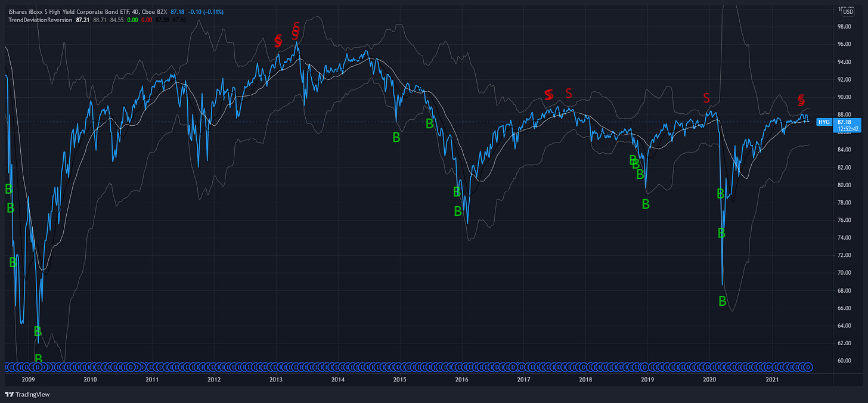Click the 2016 label on time axis
Viewport: 868px width, 403px height.
coord(461,379)
